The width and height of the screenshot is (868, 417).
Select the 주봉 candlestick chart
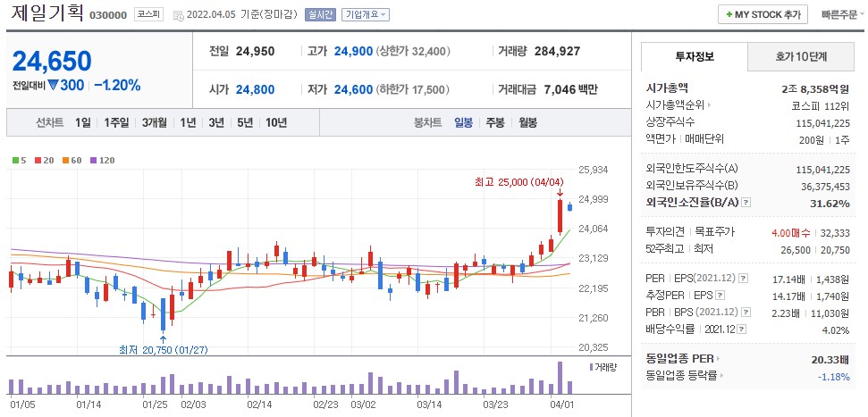pyautogui.click(x=495, y=122)
